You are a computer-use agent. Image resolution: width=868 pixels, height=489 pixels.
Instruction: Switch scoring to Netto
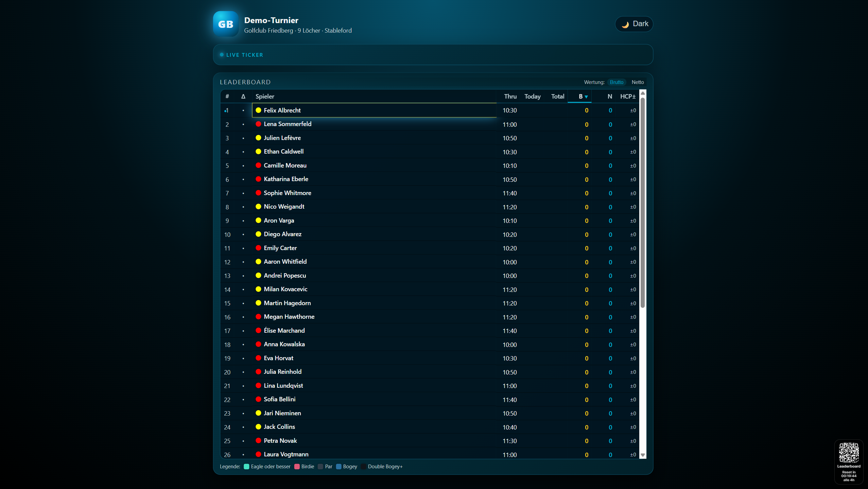(637, 82)
